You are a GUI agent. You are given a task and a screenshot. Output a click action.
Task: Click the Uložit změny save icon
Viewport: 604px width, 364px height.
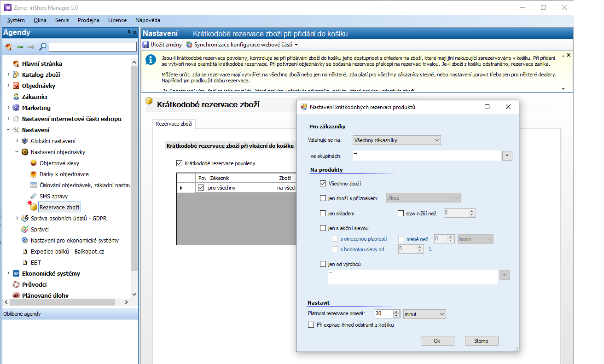pyautogui.click(x=146, y=45)
